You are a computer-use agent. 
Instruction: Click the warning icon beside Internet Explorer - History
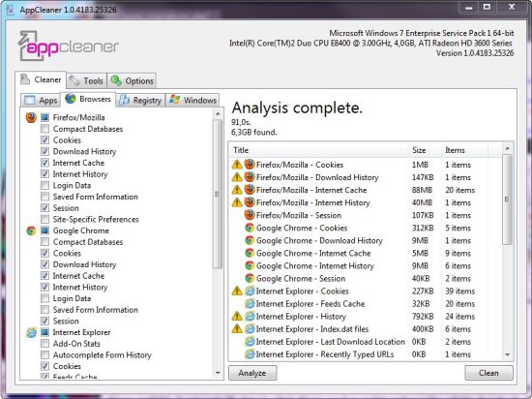(237, 317)
